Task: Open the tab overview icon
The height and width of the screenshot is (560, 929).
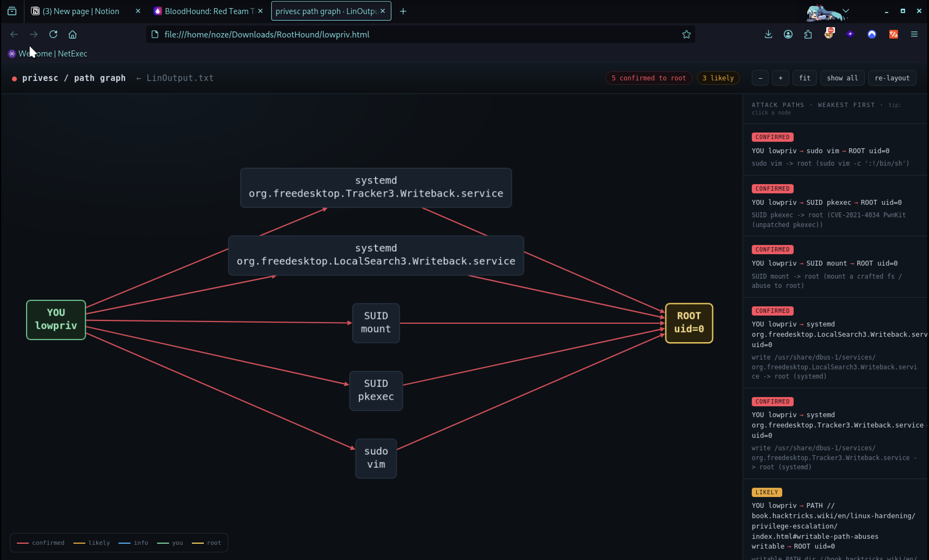Action: pos(12,11)
